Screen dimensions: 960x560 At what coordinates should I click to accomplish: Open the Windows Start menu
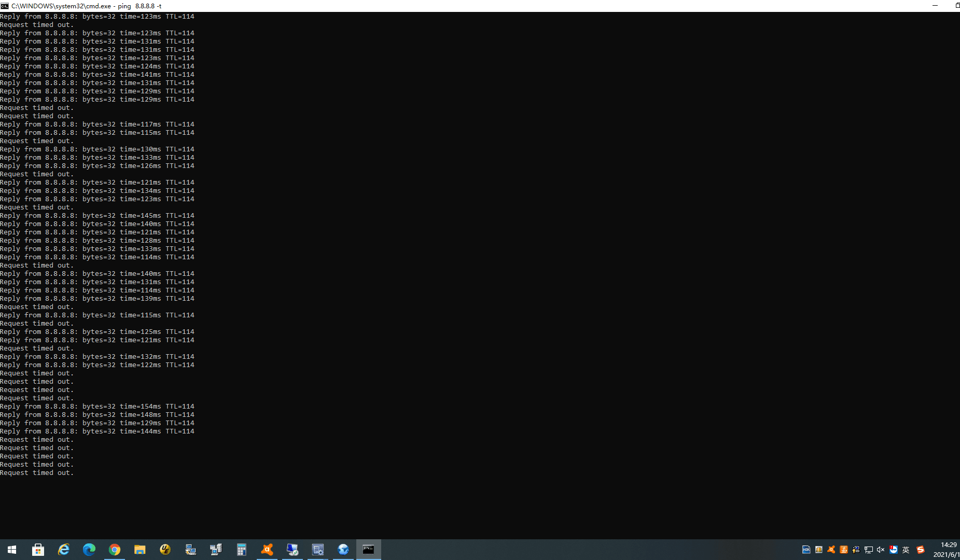click(x=12, y=550)
